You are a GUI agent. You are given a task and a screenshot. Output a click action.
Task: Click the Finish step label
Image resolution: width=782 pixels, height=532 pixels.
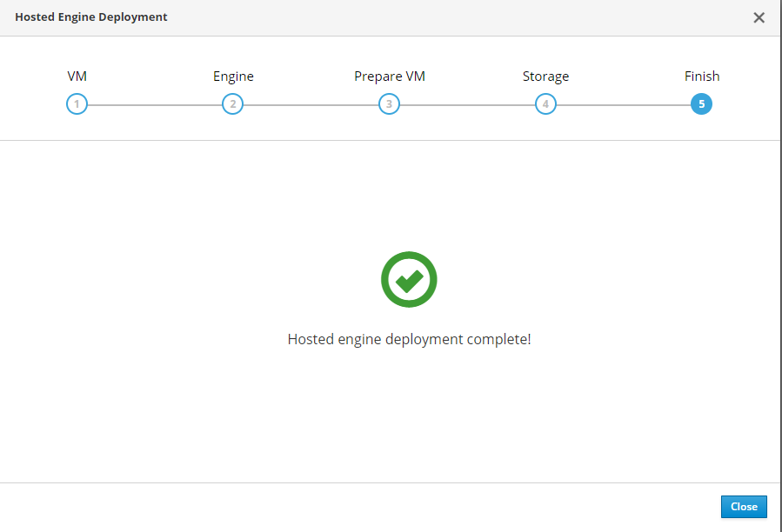click(x=701, y=76)
